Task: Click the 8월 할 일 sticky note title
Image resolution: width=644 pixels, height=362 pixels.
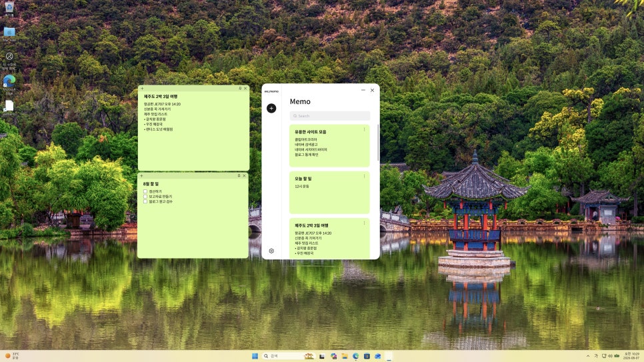Action: tap(151, 184)
